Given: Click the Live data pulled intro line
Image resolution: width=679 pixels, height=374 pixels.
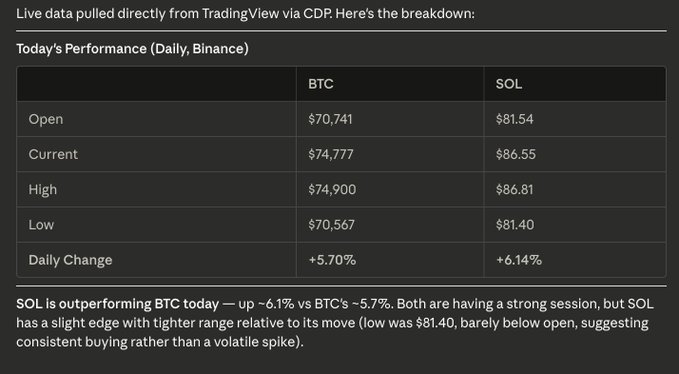Looking at the screenshot, I should pos(246,13).
